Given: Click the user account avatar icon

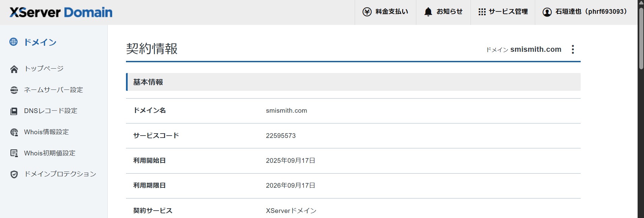Looking at the screenshot, I should coord(547,12).
